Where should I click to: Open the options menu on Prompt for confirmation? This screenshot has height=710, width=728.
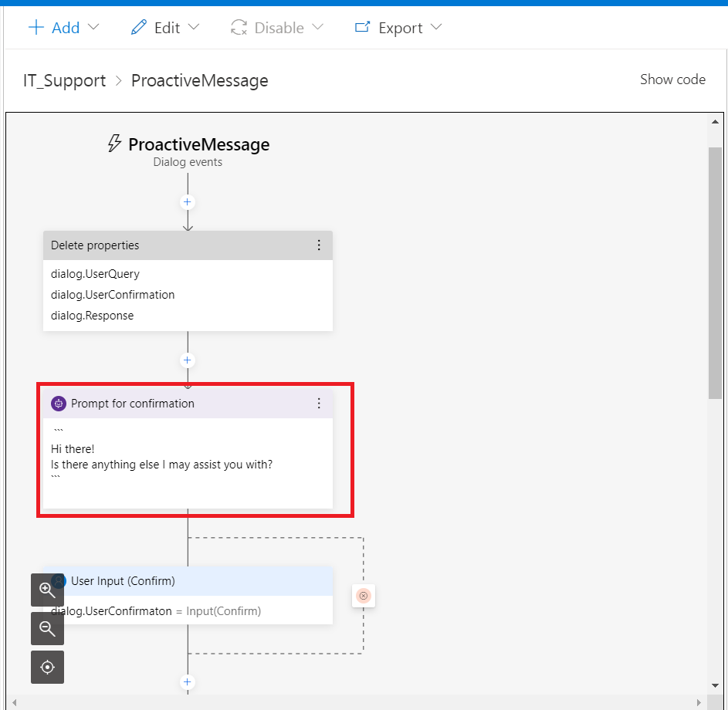[319, 403]
